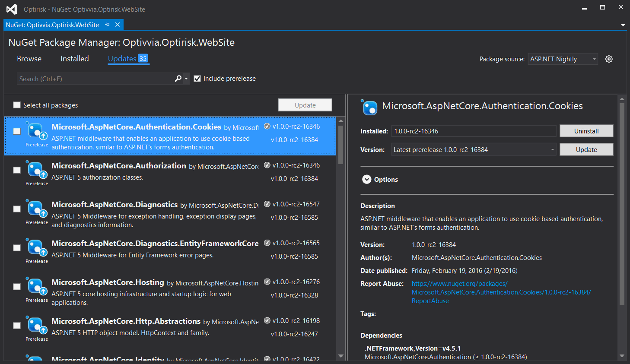Click the Installed version 1.0.0-rc2-16346 field
The image size is (630, 364).
(474, 131)
